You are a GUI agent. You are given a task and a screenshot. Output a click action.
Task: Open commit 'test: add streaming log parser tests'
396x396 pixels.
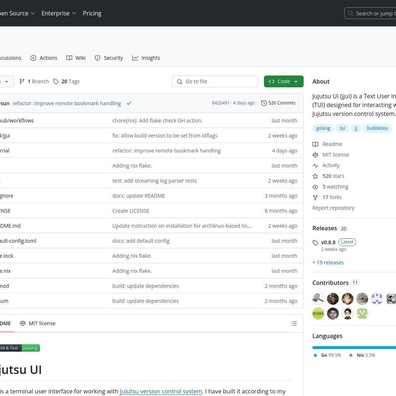click(154, 181)
